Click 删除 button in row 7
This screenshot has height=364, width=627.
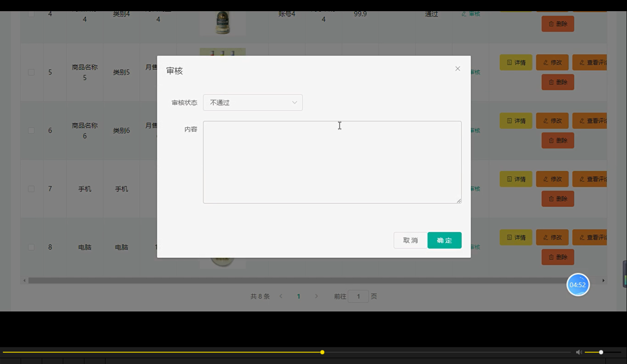tap(558, 199)
